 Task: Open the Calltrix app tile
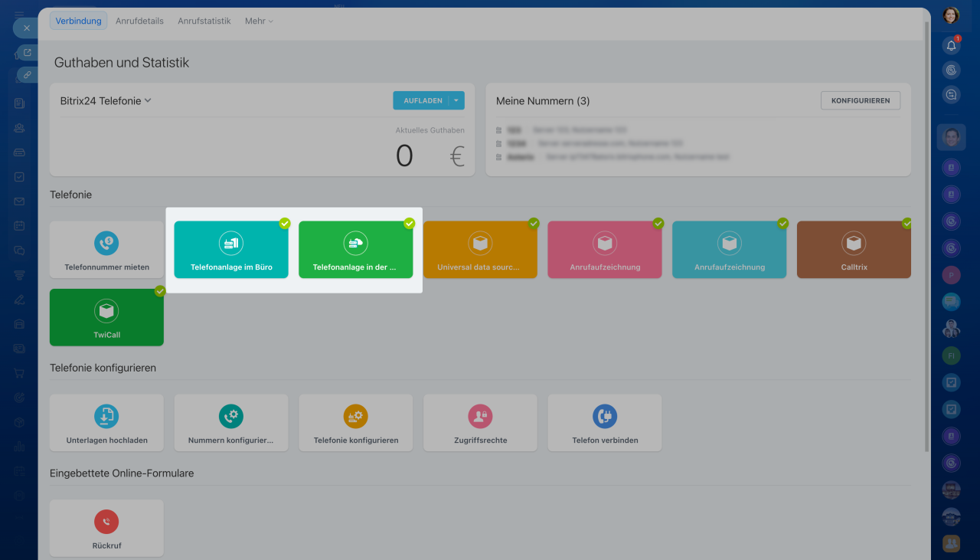point(854,250)
